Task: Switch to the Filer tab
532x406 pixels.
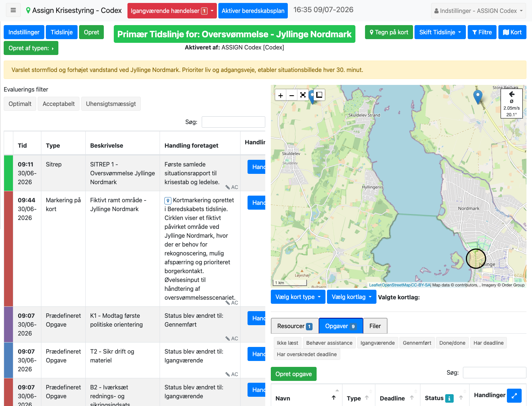Action: pos(375,326)
